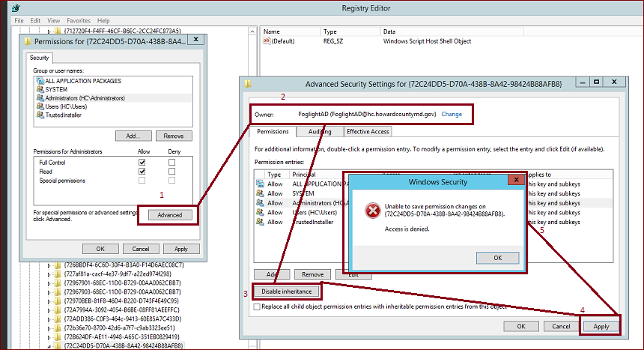Screen dimensions: 644x350
Task: Click the Registry Editor app icon in title bar
Action: click(16, 7)
